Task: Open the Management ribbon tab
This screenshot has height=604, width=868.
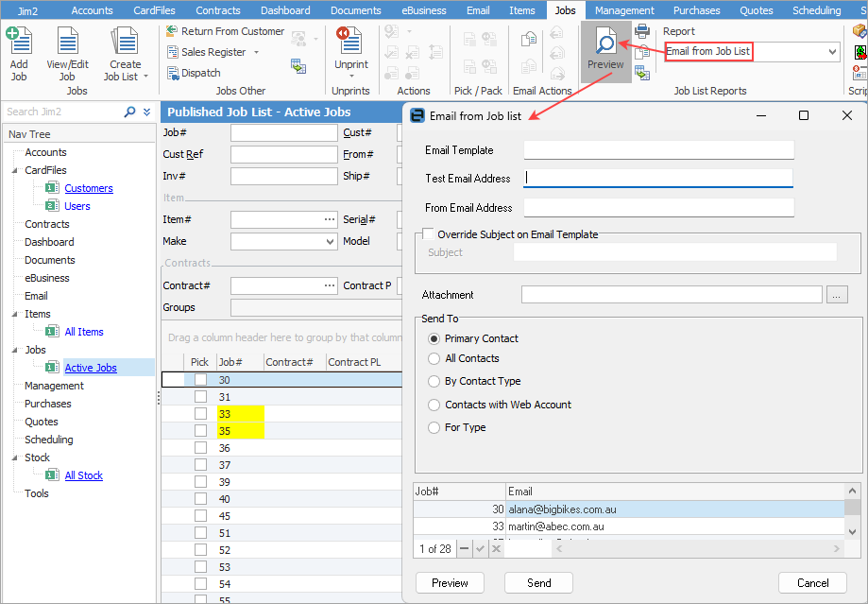Action: pyautogui.click(x=624, y=10)
